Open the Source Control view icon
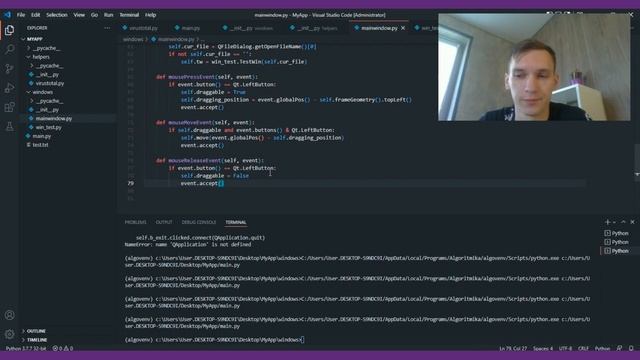Image resolution: width=640 pixels, height=360 pixels. (x=9, y=68)
